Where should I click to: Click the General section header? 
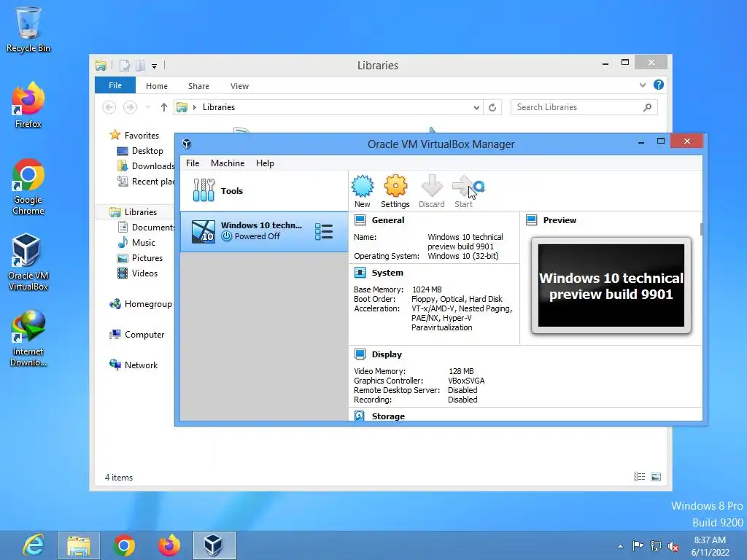[x=388, y=220]
